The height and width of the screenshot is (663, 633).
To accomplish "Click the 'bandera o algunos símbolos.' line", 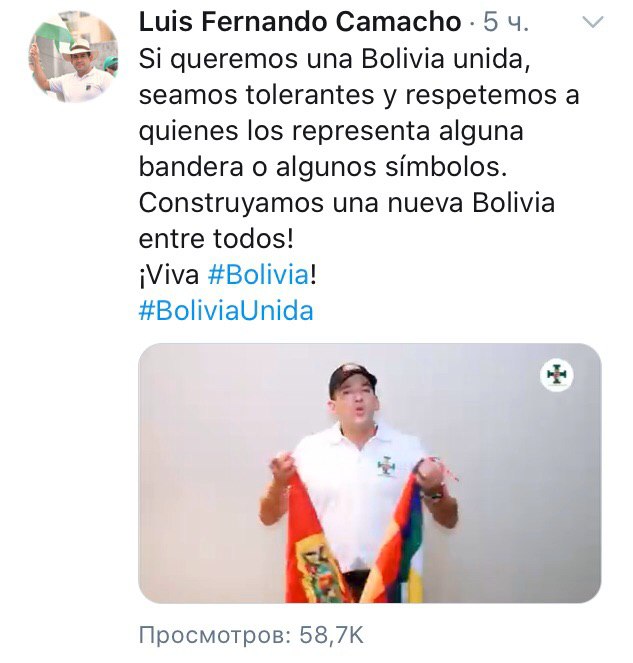I will pyautogui.click(x=323, y=167).
